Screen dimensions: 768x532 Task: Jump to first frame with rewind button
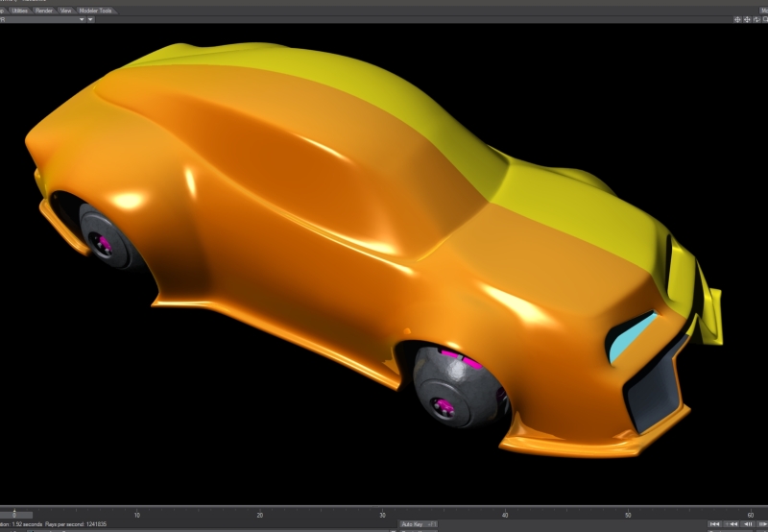[715, 524]
